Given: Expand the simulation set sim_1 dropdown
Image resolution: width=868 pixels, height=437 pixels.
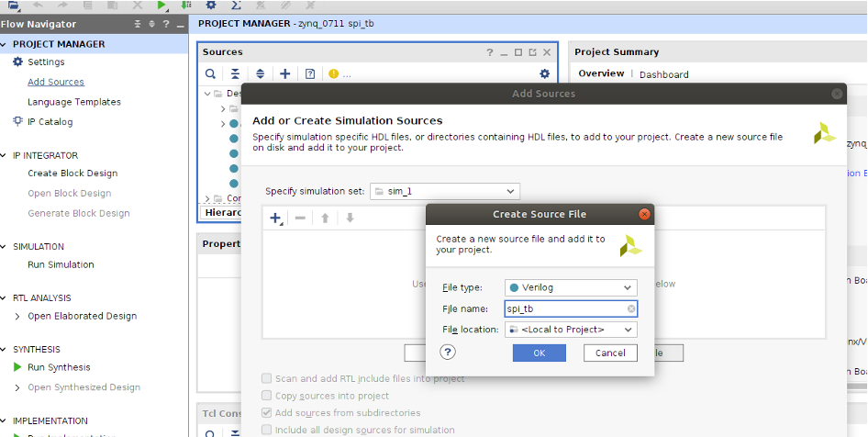Looking at the screenshot, I should [x=445, y=191].
